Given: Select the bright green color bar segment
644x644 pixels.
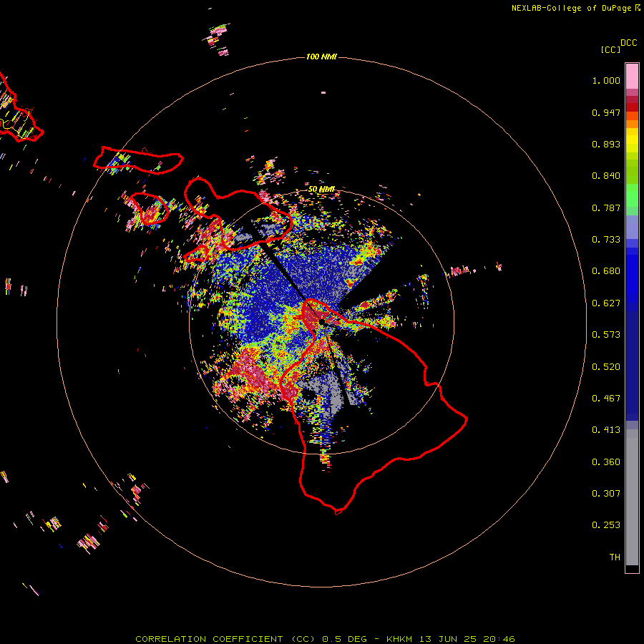Looking at the screenshot, I should [632, 195].
